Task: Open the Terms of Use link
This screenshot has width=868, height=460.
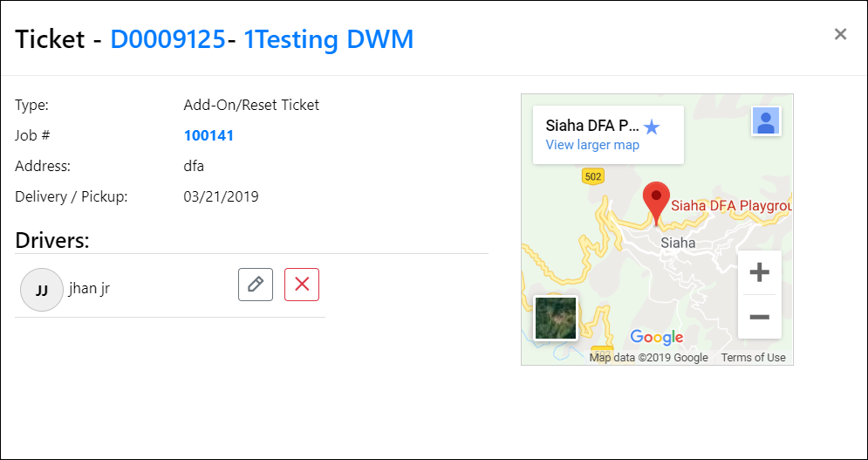Action: point(753,358)
